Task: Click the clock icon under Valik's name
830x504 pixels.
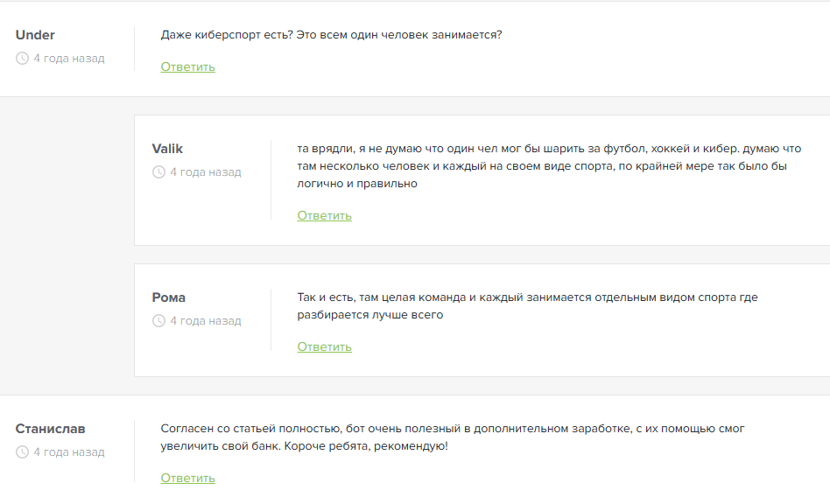Action: tap(158, 172)
